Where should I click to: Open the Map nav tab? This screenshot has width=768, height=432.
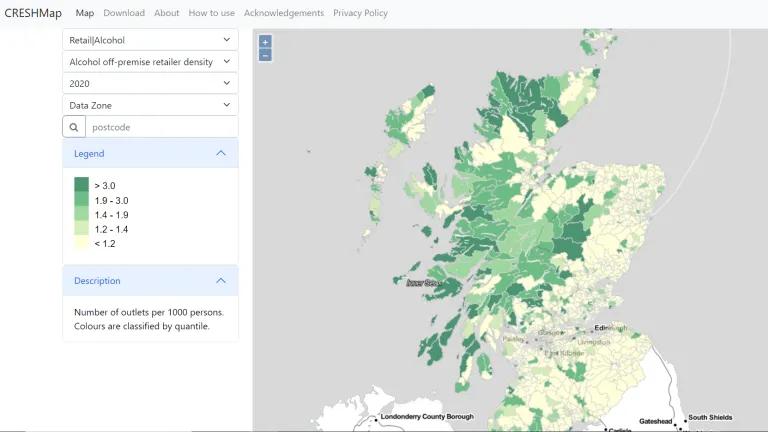coord(85,13)
